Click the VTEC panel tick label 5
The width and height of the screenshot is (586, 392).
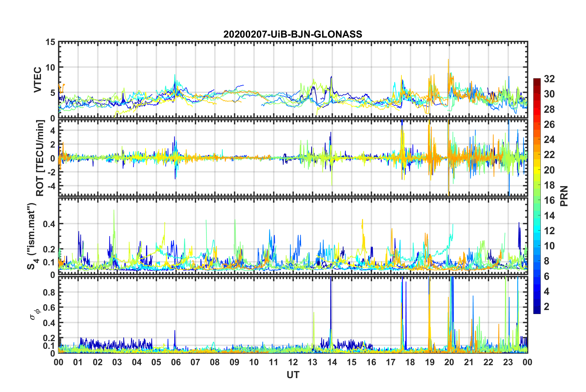tap(53, 93)
